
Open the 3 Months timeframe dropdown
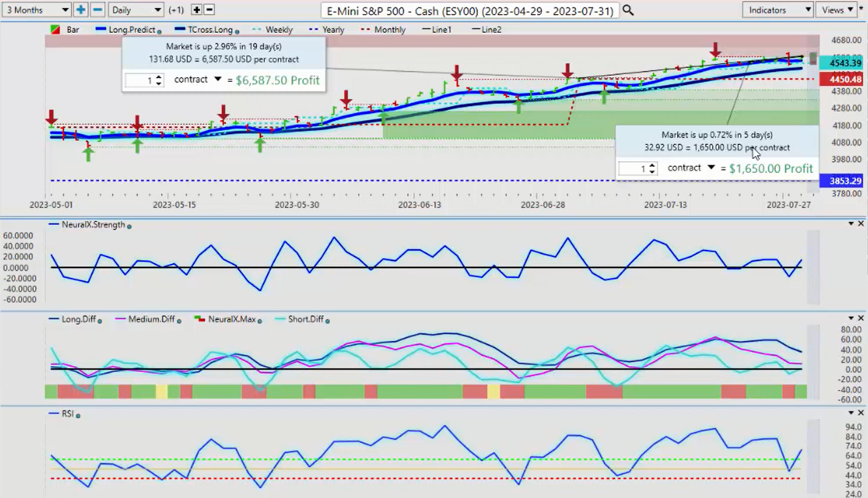[36, 10]
